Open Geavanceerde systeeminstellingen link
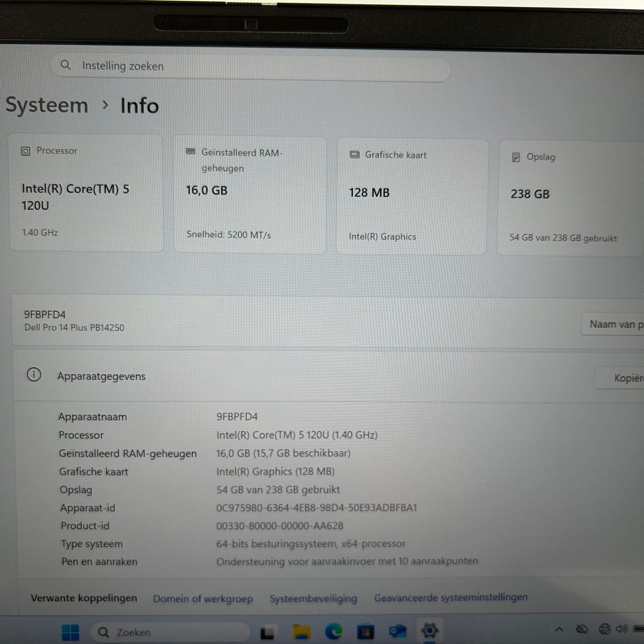Screen dimensions: 644x644 [x=451, y=597]
